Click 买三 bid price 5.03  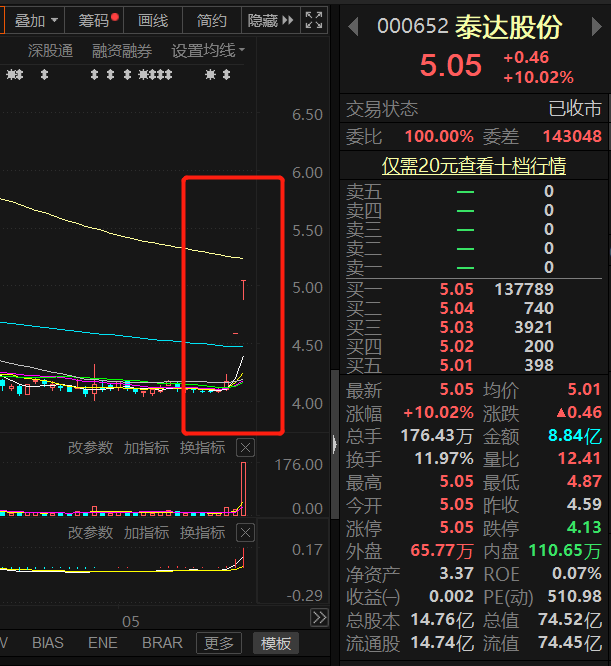456,327
